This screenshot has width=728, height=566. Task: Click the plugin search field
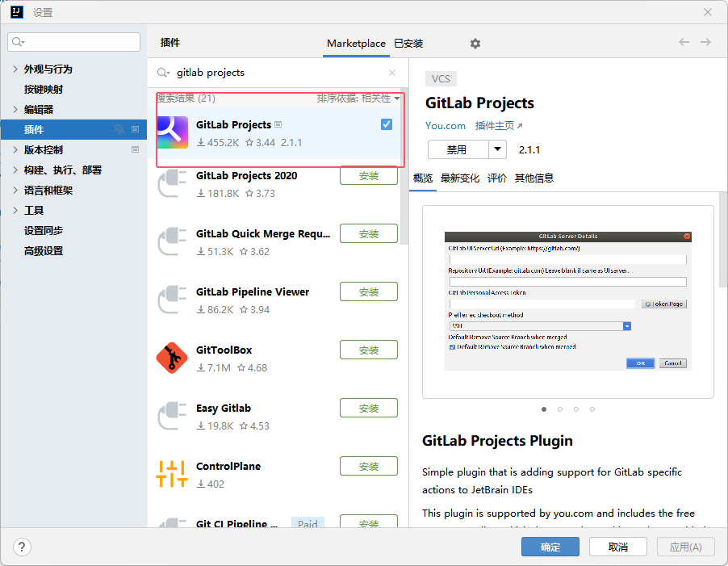280,73
